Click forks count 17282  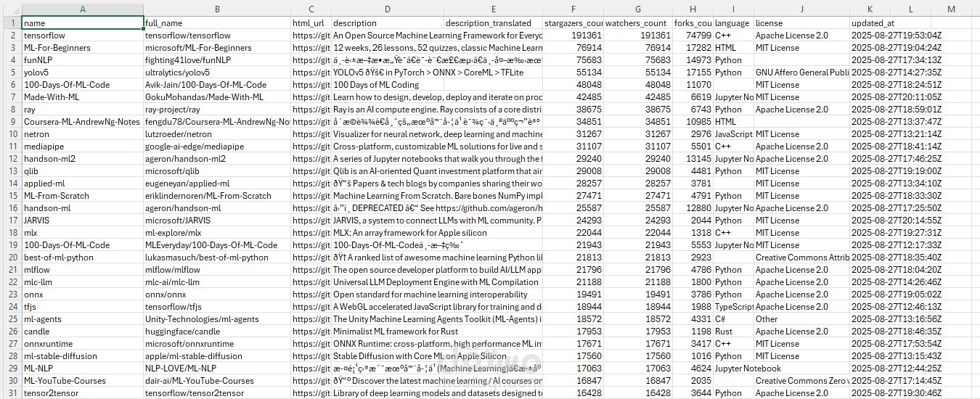tap(693, 48)
